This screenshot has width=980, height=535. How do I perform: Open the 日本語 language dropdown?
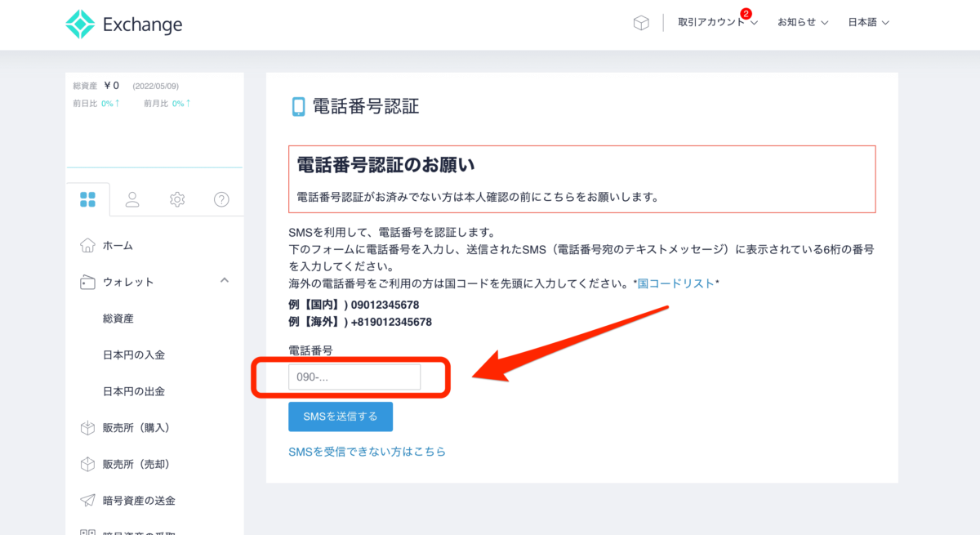868,23
